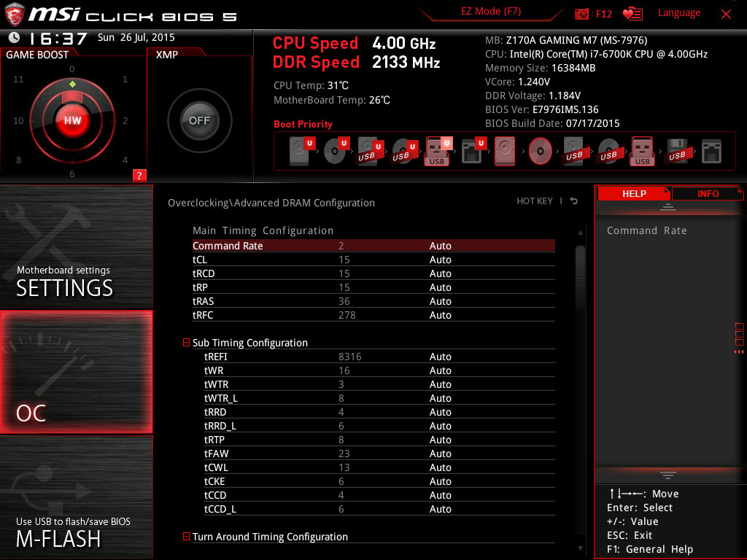Click the HOT KEY label

pyautogui.click(x=535, y=201)
